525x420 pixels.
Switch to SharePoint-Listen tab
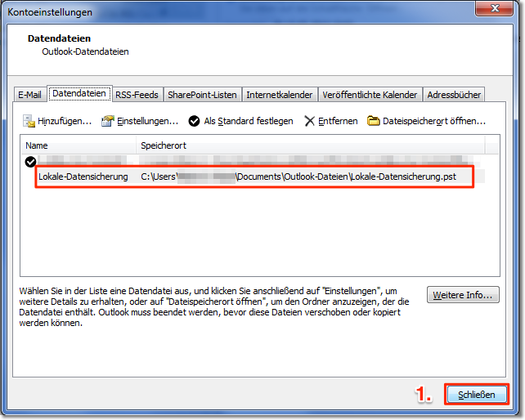click(202, 95)
